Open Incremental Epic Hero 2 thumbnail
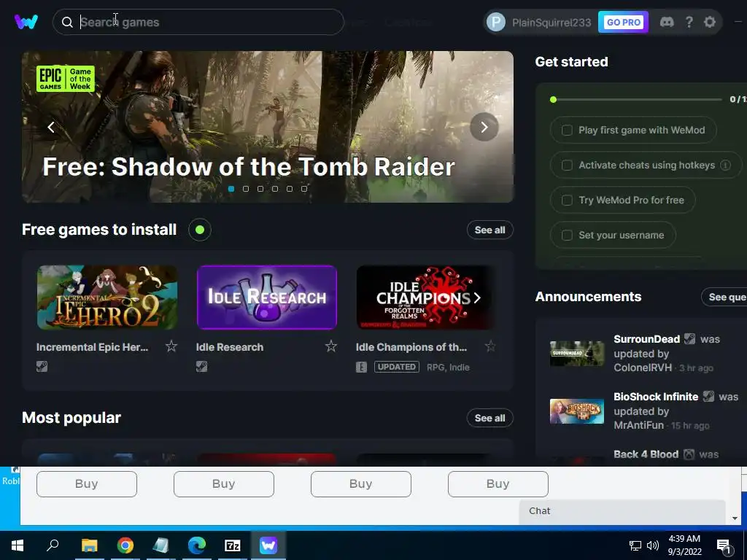Viewport: 747px width, 560px height. (x=107, y=297)
